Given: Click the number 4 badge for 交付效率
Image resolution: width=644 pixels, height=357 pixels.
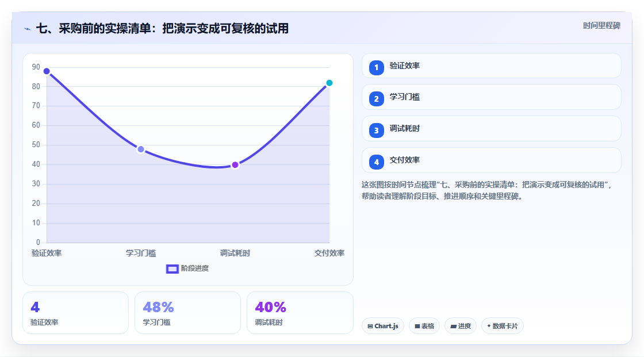Looking at the screenshot, I should (376, 162).
